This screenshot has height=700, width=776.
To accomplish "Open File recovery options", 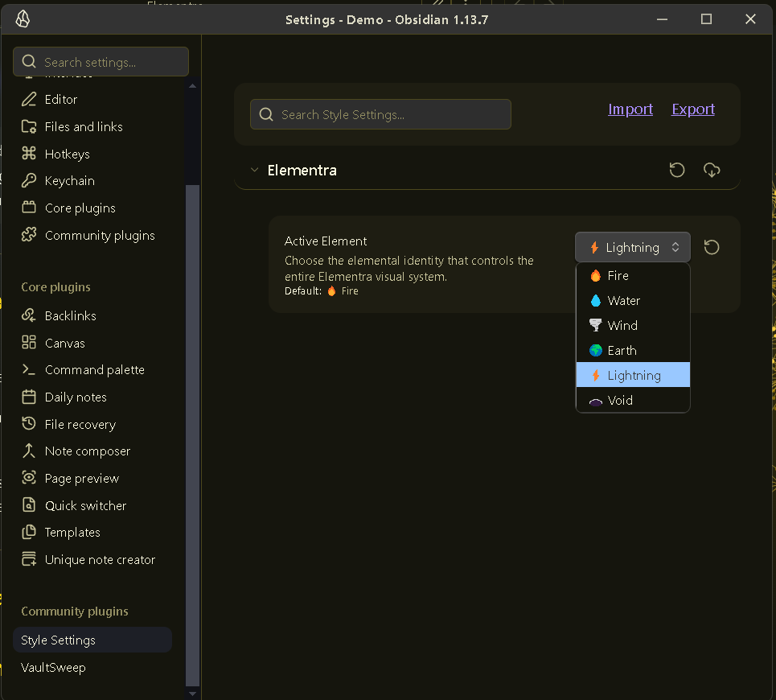I will tap(92, 424).
